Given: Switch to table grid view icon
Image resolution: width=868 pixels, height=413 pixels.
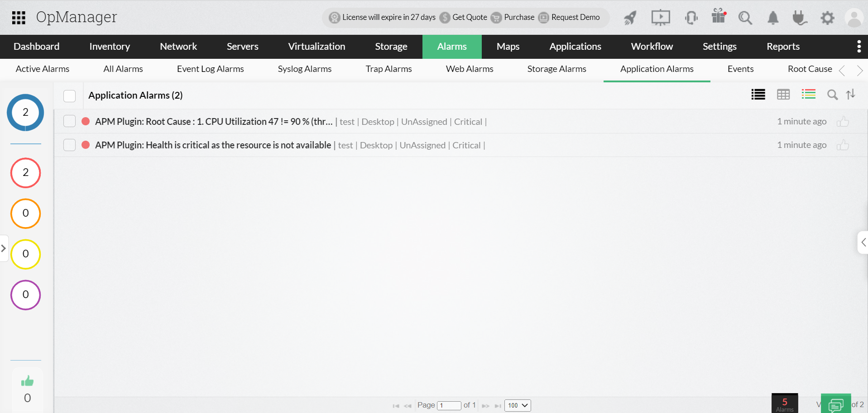Looking at the screenshot, I should pyautogui.click(x=783, y=95).
